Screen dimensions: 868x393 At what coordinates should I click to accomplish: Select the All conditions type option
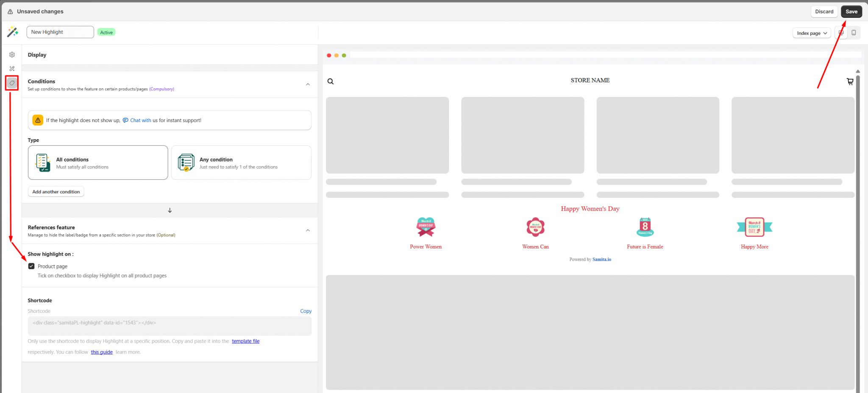pyautogui.click(x=98, y=163)
